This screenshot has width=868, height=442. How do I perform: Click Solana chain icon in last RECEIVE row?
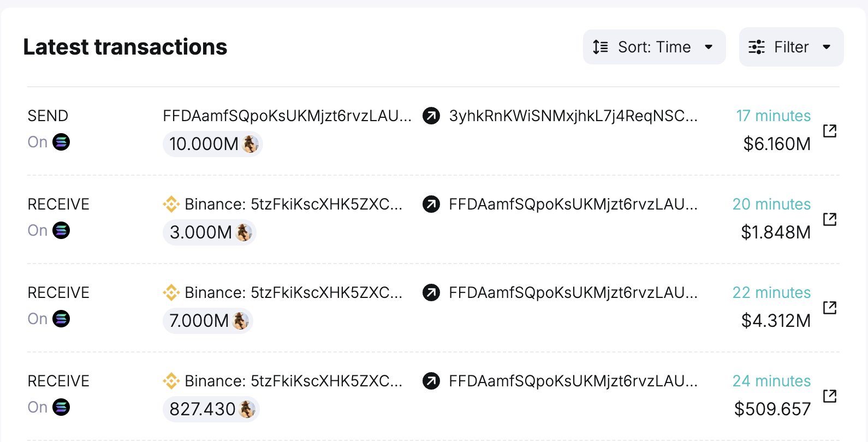pyautogui.click(x=61, y=408)
